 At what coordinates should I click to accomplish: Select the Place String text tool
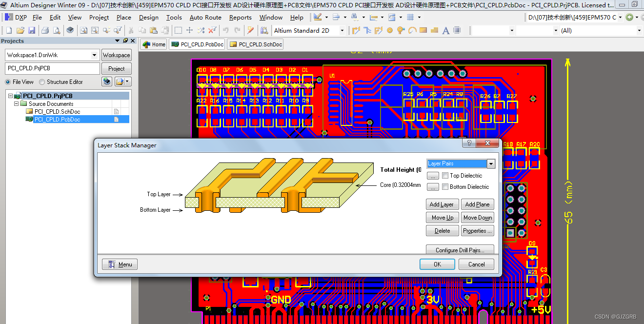pyautogui.click(x=445, y=30)
